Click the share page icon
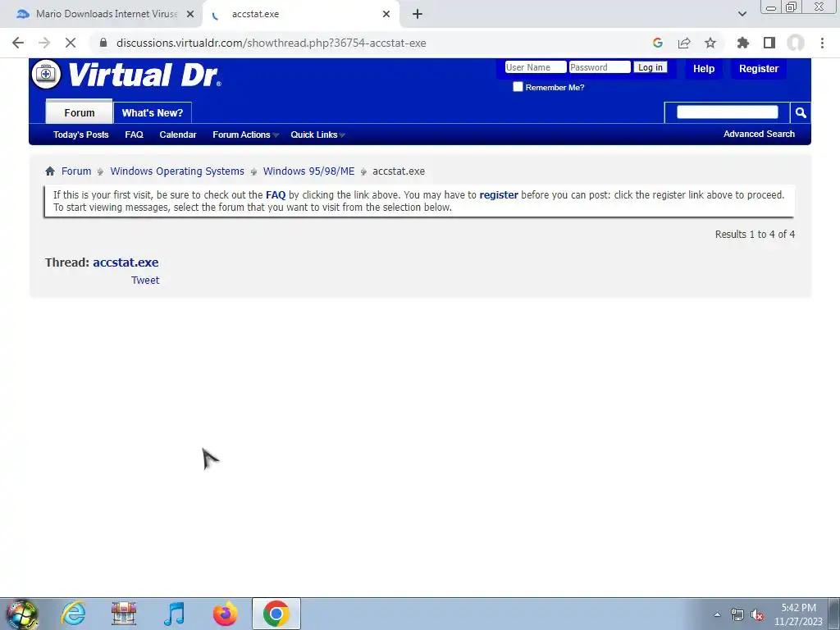The width and height of the screenshot is (840, 630). [x=684, y=43]
